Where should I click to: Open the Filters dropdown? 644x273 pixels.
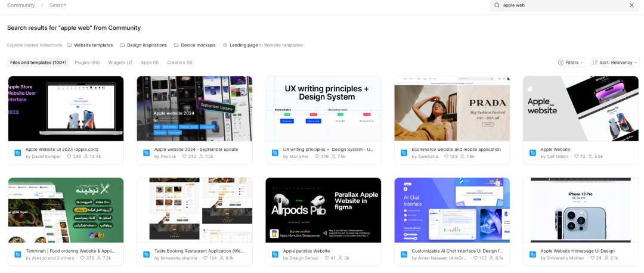[571, 63]
